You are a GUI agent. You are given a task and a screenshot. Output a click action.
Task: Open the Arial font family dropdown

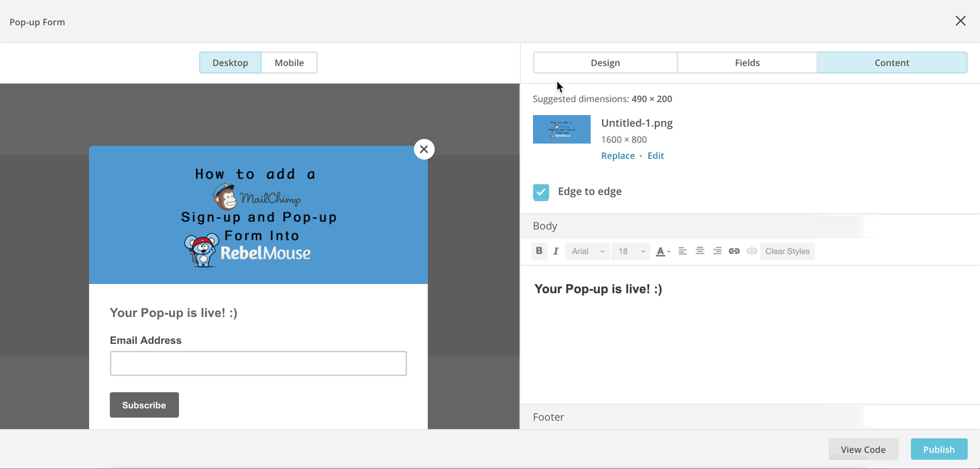coord(588,251)
